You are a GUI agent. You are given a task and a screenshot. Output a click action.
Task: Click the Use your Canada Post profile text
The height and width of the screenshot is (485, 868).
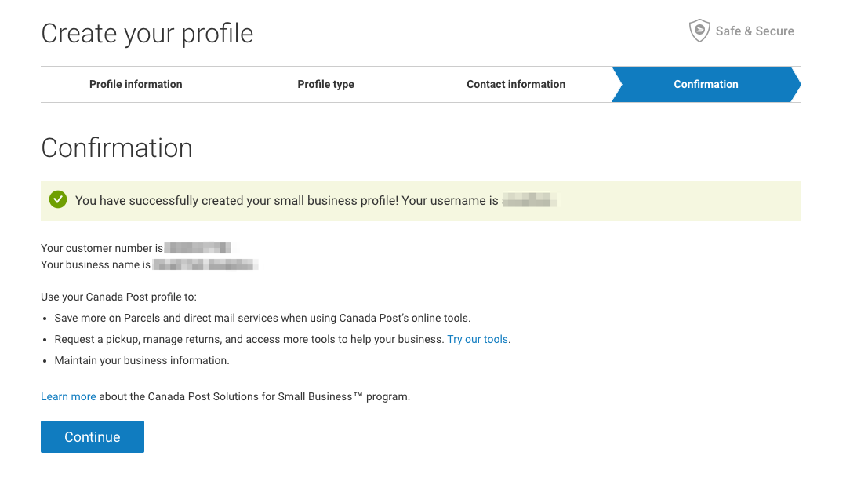118,297
